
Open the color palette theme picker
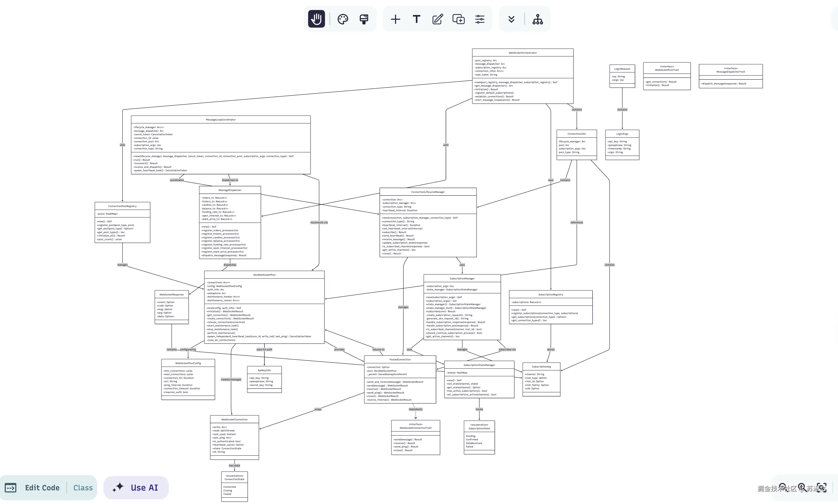(343, 19)
